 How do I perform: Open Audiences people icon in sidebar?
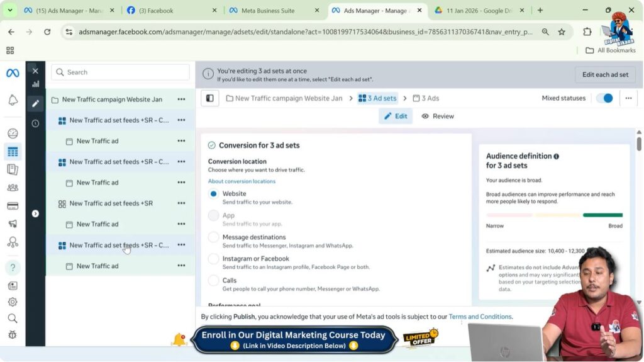13,188
